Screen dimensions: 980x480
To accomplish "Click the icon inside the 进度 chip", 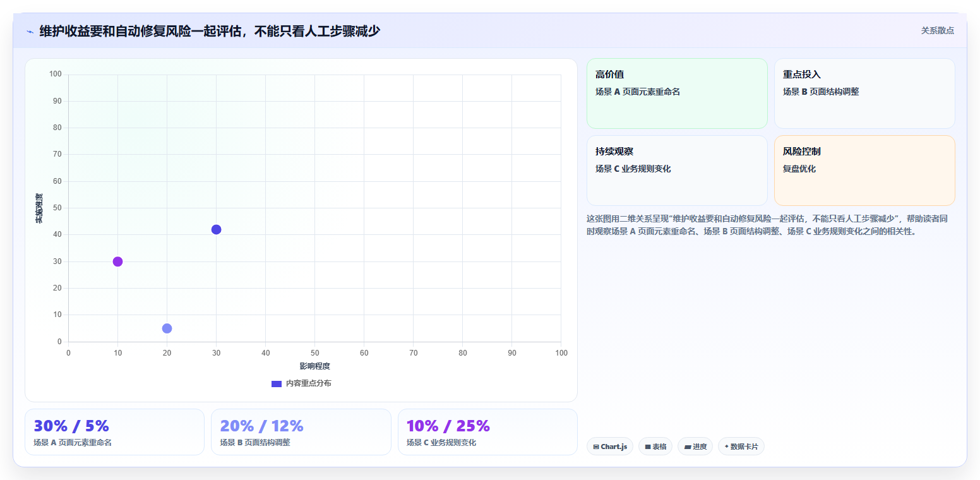I will tap(688, 447).
